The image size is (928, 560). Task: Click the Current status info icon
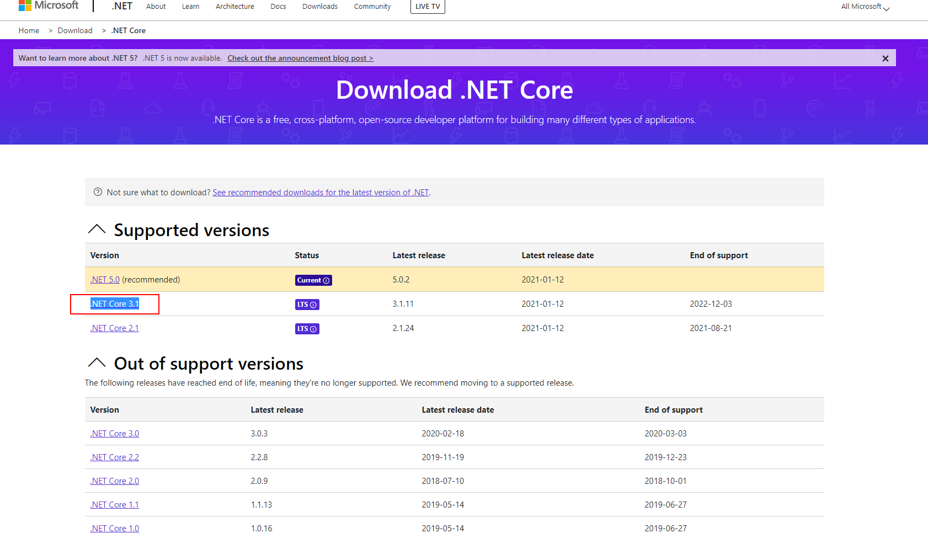[x=326, y=281]
